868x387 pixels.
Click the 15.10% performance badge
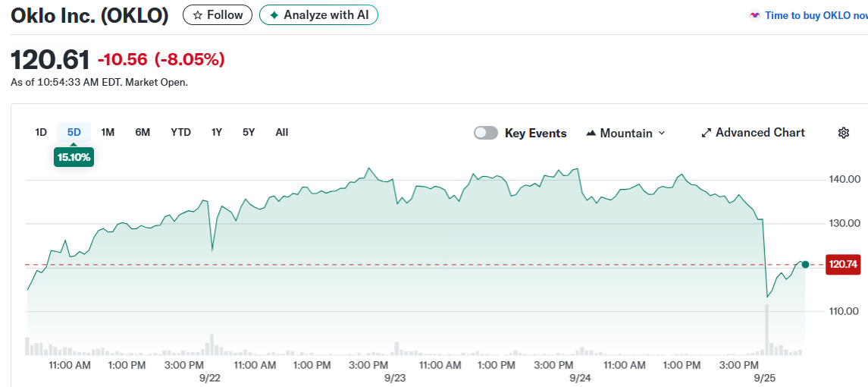click(74, 157)
